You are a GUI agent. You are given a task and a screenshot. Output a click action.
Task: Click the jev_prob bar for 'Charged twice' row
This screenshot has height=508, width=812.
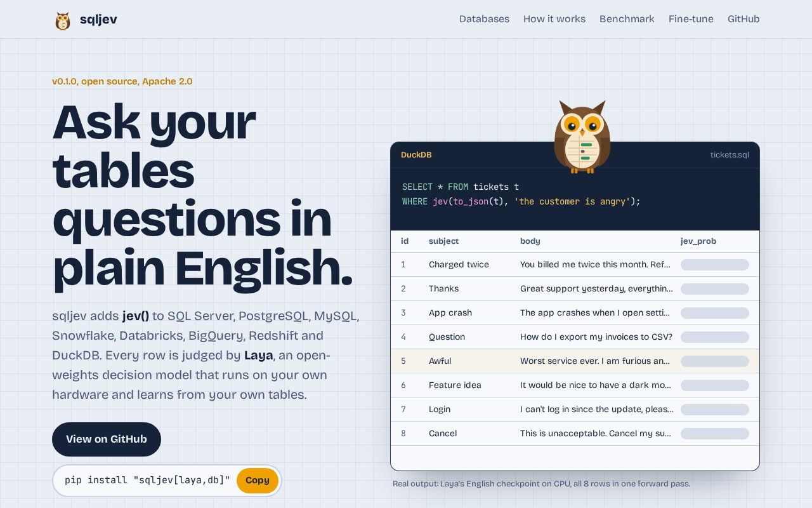pos(715,265)
